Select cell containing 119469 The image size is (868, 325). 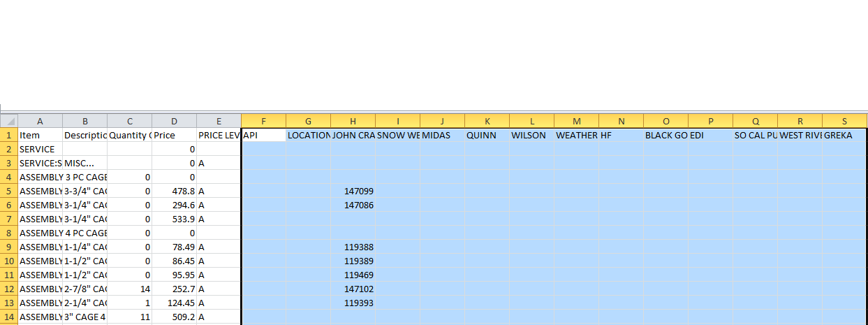pos(353,275)
